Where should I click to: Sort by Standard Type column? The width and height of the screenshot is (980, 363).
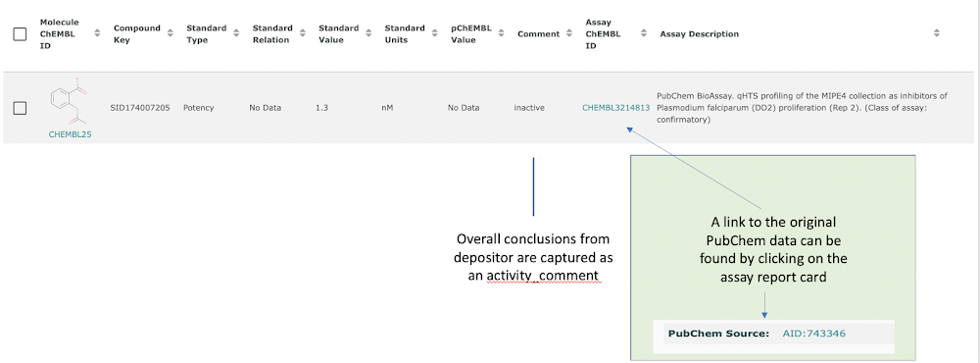237,33
